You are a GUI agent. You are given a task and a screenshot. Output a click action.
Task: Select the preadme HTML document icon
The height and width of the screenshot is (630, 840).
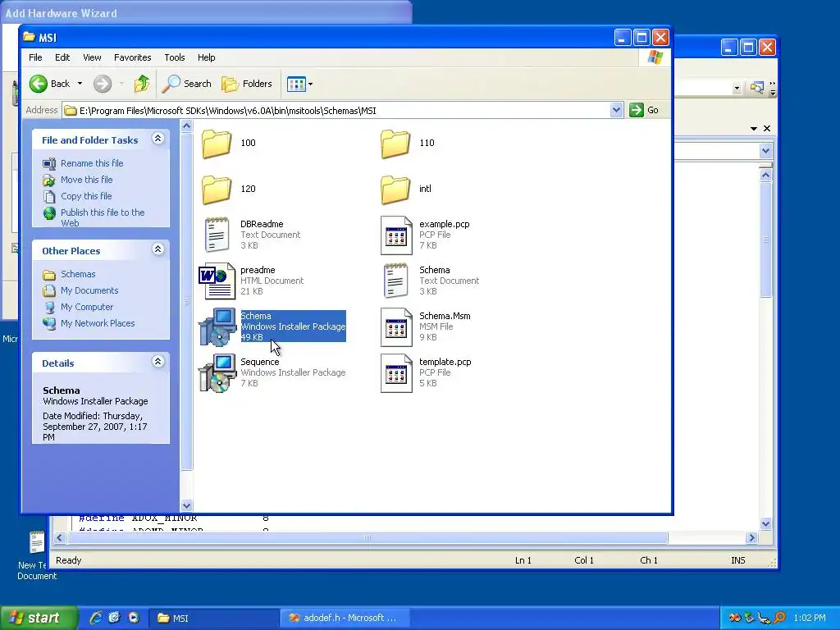[217, 281]
